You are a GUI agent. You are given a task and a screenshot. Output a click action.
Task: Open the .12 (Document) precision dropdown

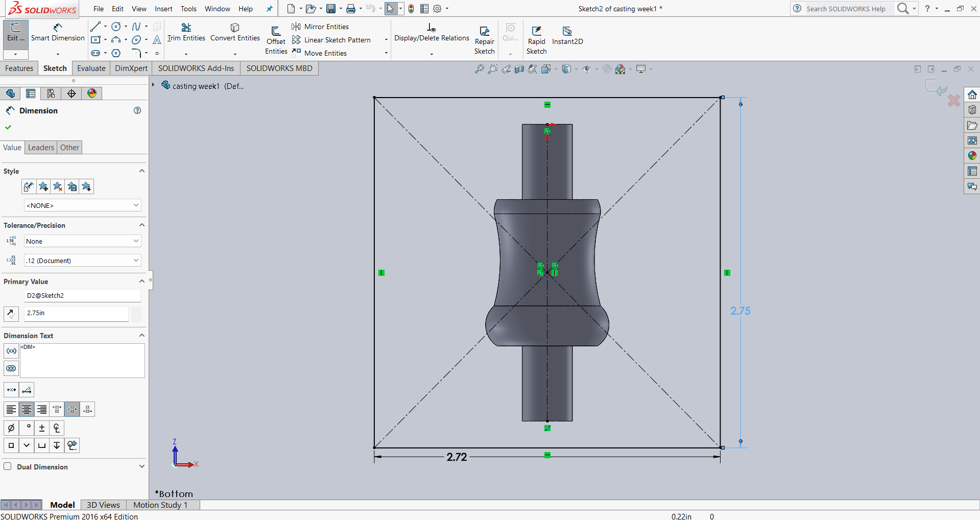[x=83, y=261]
